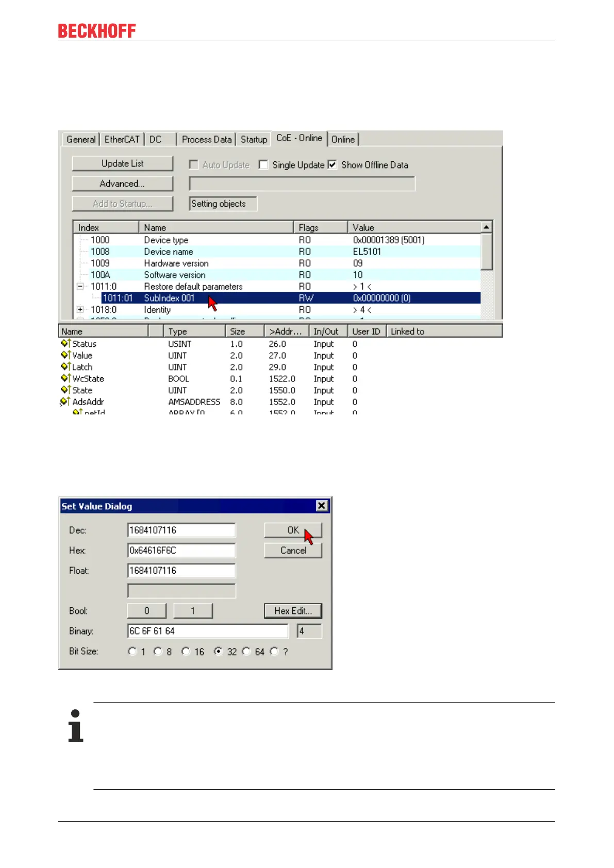Switch to the Process Data tab

click(207, 139)
